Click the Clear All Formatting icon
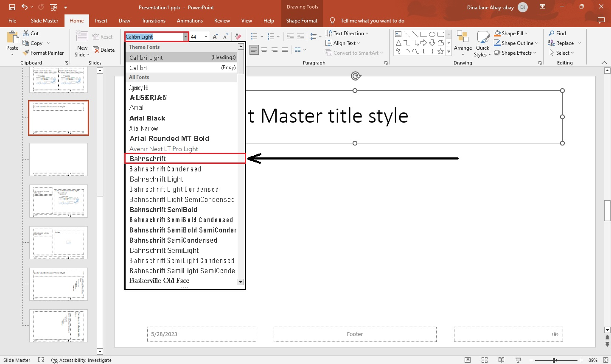The height and width of the screenshot is (364, 611). pos(238,36)
